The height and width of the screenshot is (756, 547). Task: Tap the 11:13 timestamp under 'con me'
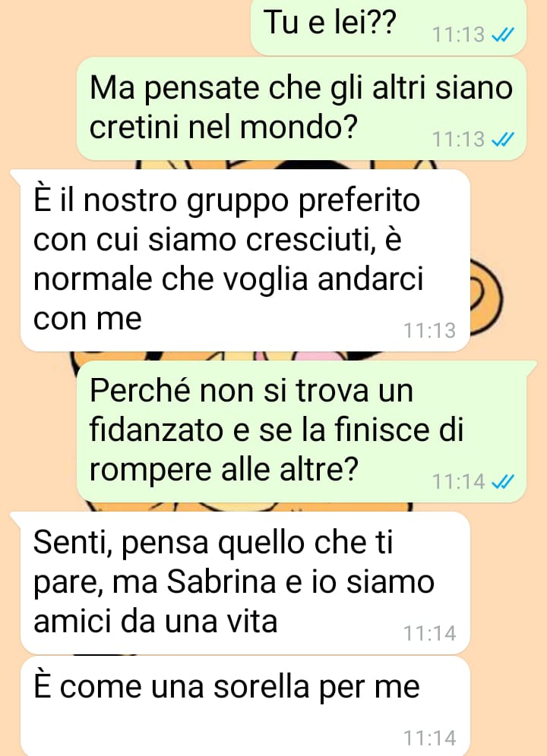430,331
